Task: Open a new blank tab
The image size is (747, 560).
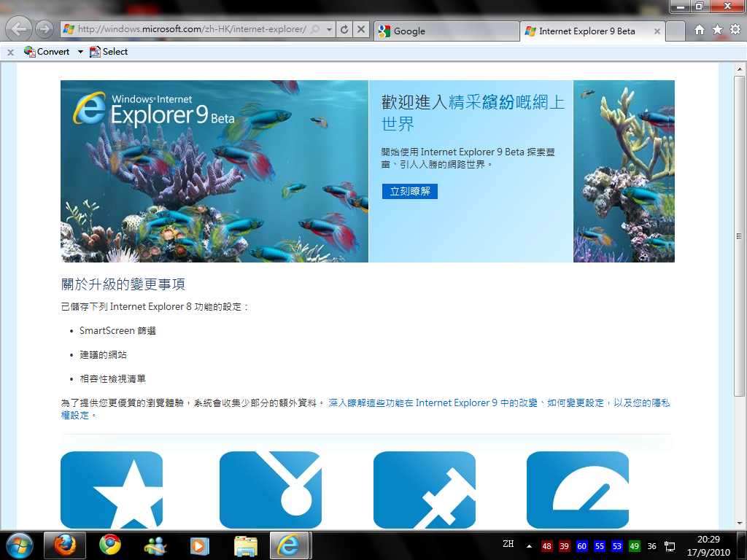Action: [675, 31]
